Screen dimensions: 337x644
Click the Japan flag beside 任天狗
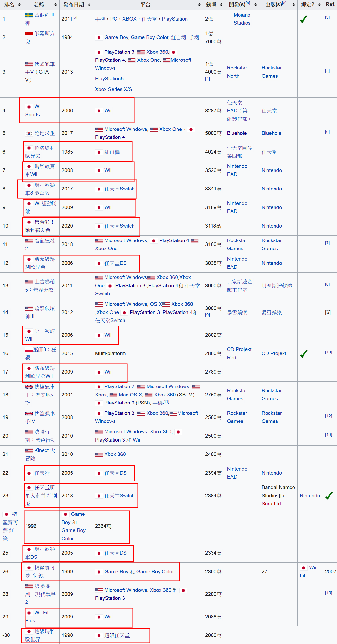(x=29, y=473)
